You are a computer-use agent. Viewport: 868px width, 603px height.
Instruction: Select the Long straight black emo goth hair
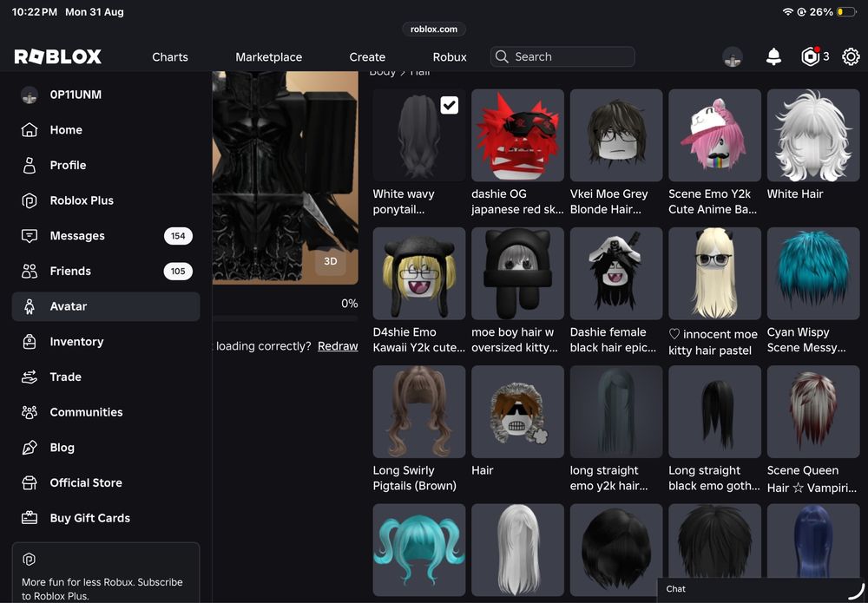[x=714, y=411]
